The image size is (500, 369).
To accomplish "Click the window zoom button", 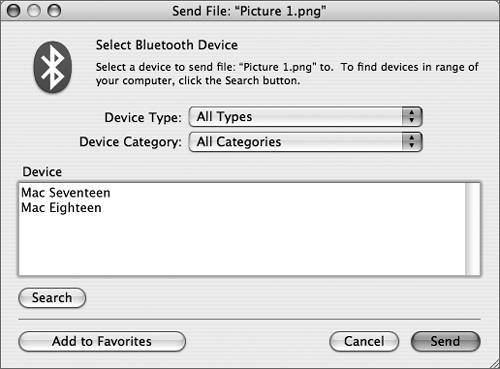I will 54,11.
